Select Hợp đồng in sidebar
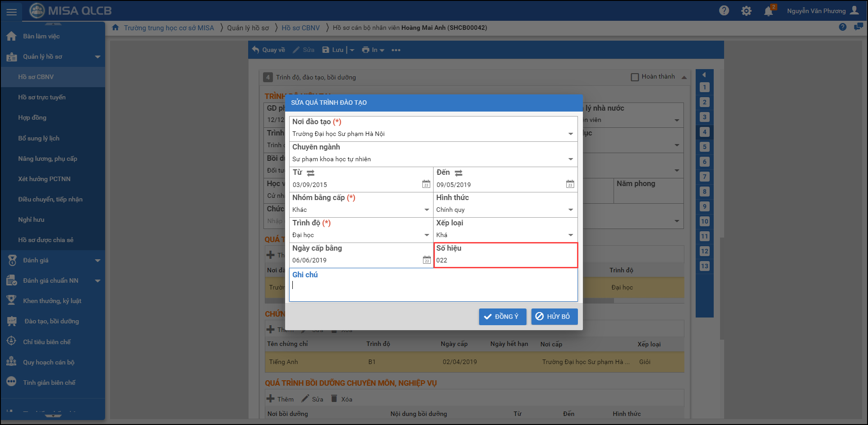This screenshot has width=868, height=425. click(32, 117)
